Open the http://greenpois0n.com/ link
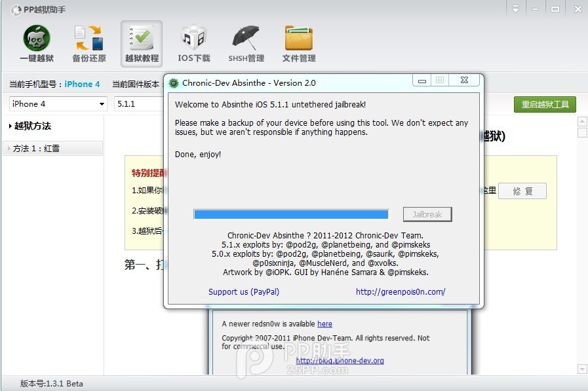This screenshot has height=391, width=588. (401, 291)
